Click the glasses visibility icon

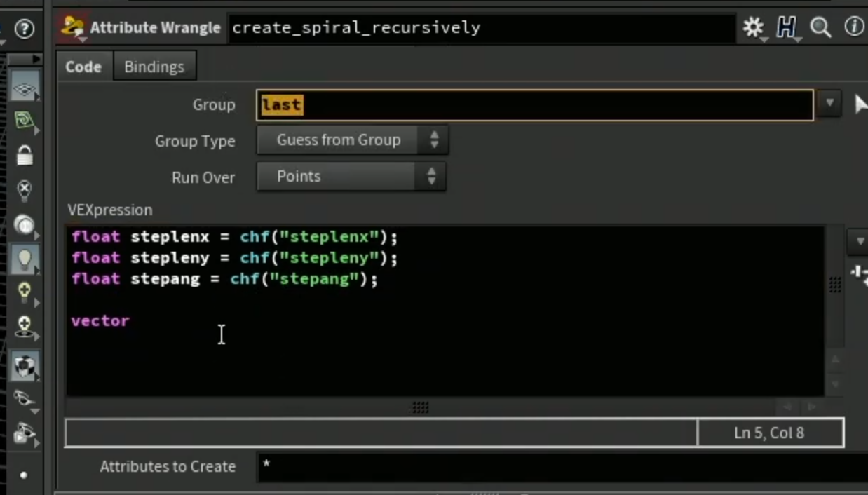[x=25, y=399]
